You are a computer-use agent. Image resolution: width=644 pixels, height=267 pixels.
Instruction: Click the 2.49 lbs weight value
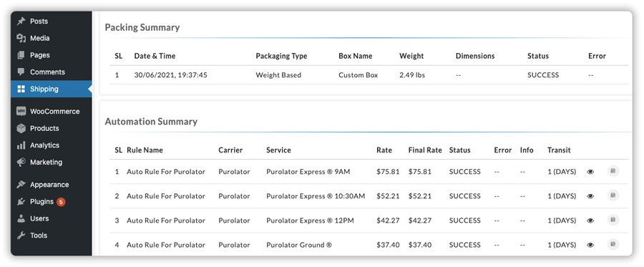pyautogui.click(x=412, y=75)
